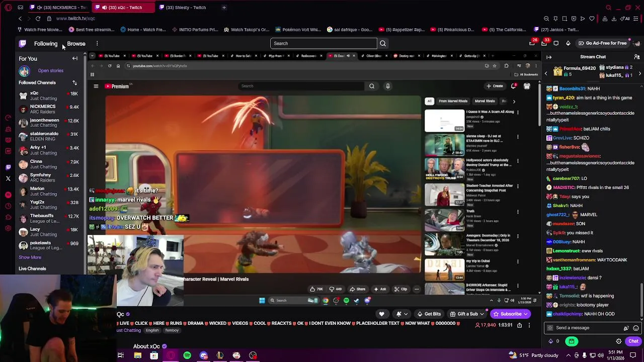Click Opera heart bookmark icon in toolbar
The image size is (644, 362).
pos(592,19)
